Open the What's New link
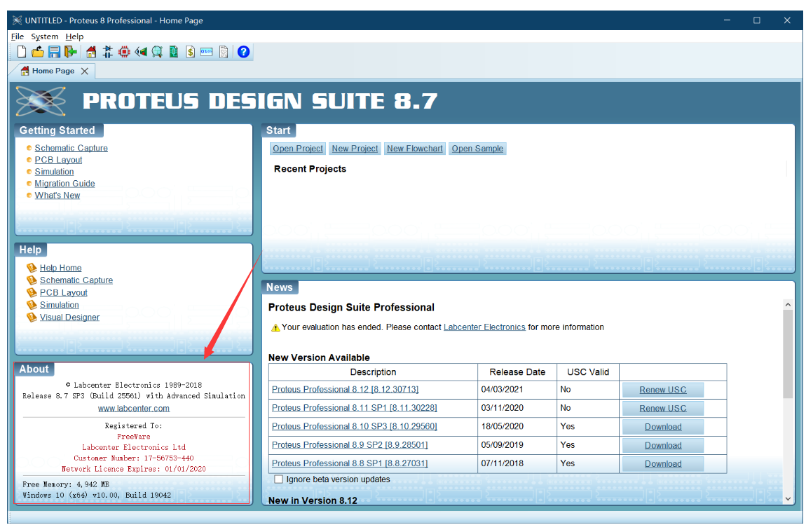Image resolution: width=806 pixels, height=532 pixels. click(x=57, y=196)
